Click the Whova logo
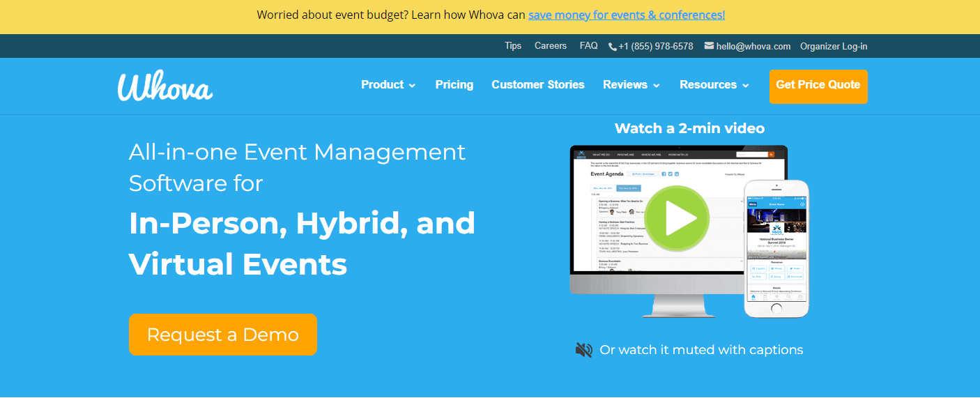The width and height of the screenshot is (980, 398). 165,86
